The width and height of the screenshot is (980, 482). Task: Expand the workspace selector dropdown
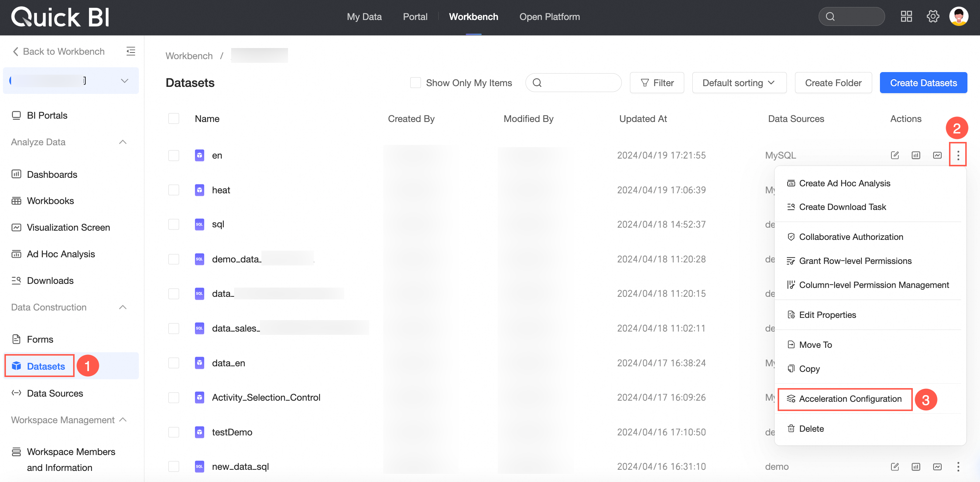(124, 81)
